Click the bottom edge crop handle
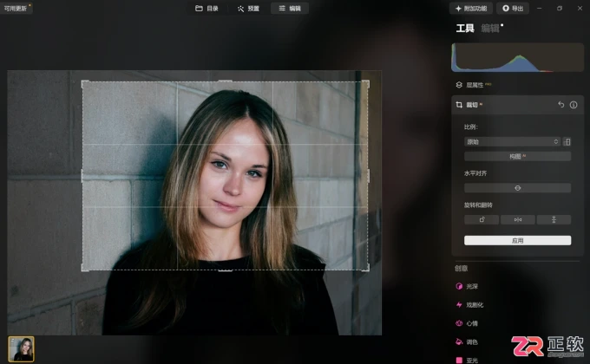Screen dimensions: 590x364 coord(225,270)
